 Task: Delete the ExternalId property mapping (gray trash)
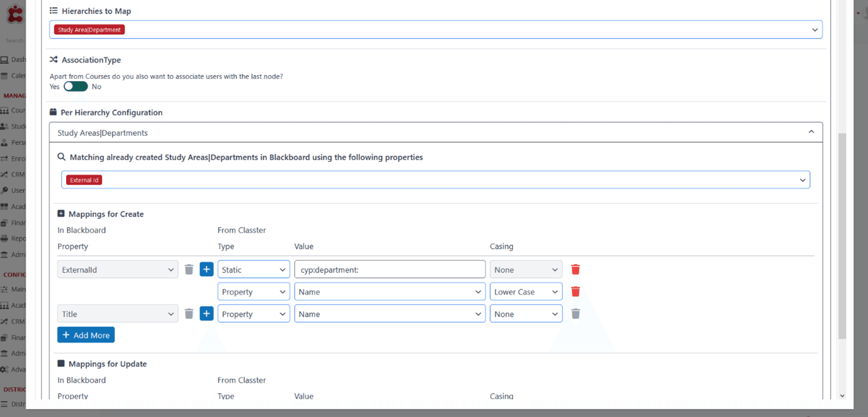tap(189, 270)
